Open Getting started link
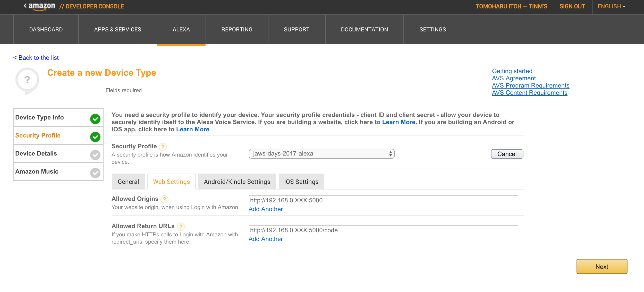This screenshot has width=644, height=292. click(512, 71)
